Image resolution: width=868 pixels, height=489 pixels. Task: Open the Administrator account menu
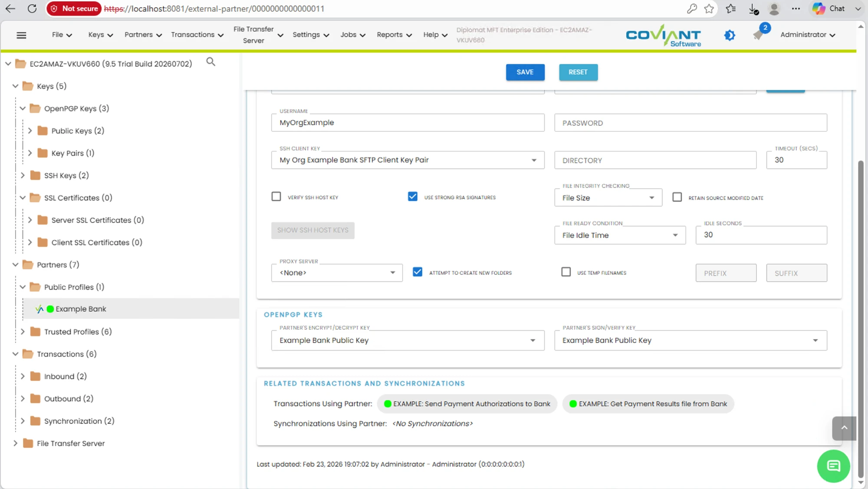tap(808, 35)
